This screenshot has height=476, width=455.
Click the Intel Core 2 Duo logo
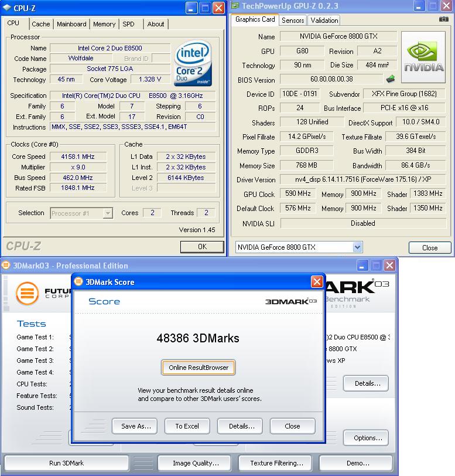[194, 63]
